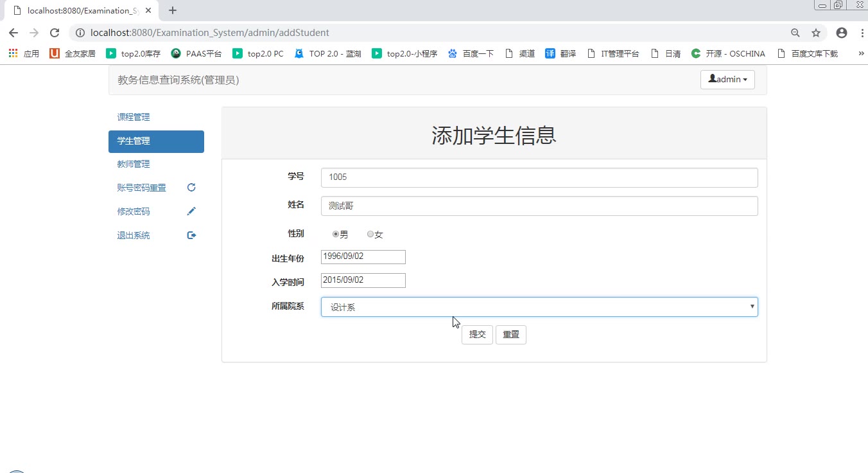Click the browser back arrow
868x473 pixels.
(13, 33)
